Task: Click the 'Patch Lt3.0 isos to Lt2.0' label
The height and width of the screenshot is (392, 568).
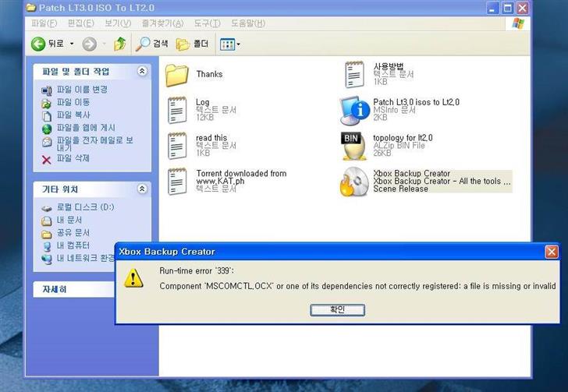Action: pos(416,102)
